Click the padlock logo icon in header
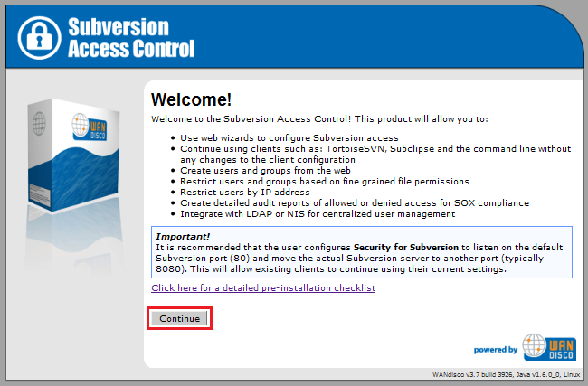Screen dimensions: 588x386 [39, 37]
